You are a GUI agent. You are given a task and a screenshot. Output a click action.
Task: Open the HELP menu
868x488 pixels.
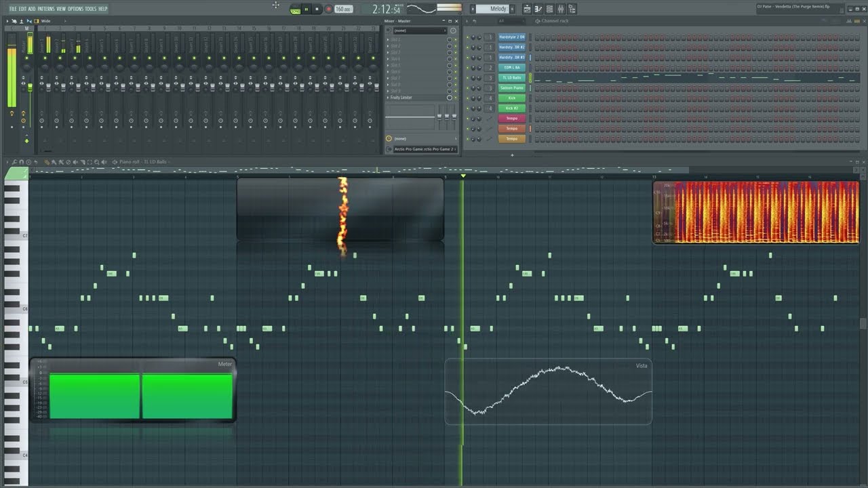click(x=103, y=9)
